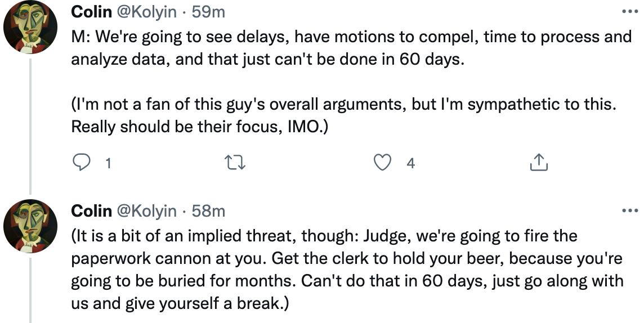This screenshot has height=323, width=644.
Task: Open the 59m timestamp link
Action: point(209,12)
